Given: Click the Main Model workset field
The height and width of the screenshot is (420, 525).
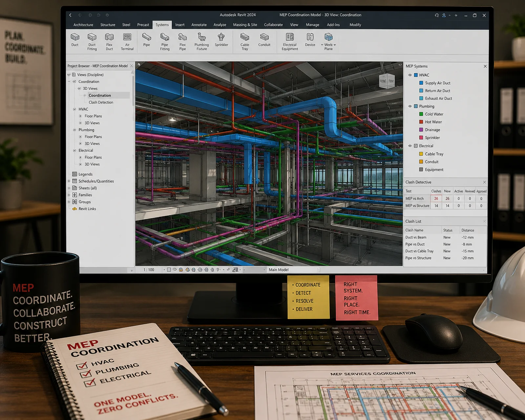Looking at the screenshot, I should click(x=293, y=270).
